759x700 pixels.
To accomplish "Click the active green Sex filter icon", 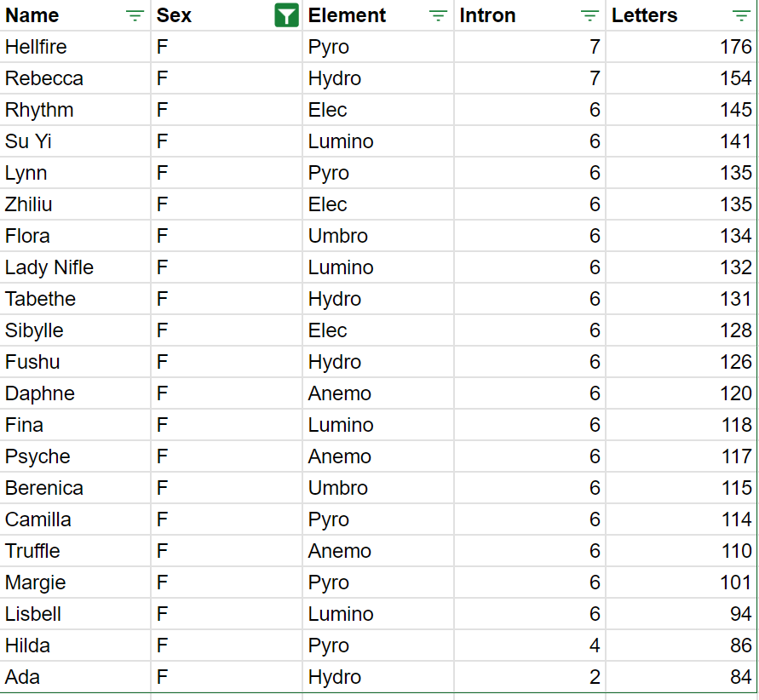I will (286, 15).
